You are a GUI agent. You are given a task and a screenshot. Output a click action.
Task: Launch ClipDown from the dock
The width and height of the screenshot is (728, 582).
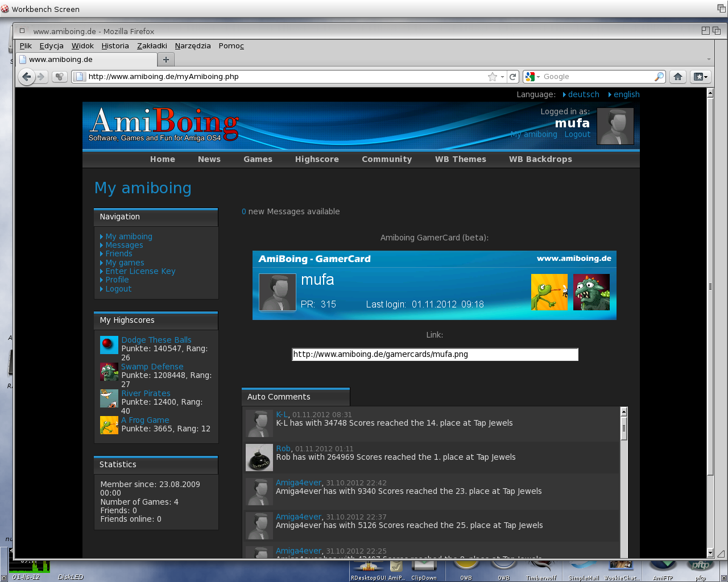point(424,570)
